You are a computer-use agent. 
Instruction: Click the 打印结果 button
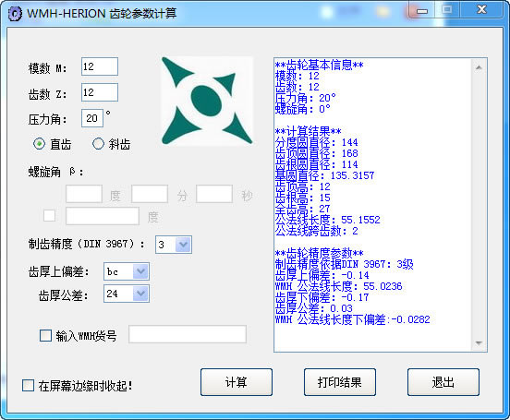point(340,382)
